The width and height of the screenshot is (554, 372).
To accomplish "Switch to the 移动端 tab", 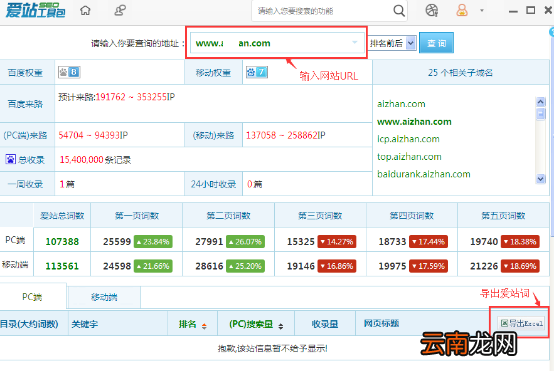I will pyautogui.click(x=104, y=297).
